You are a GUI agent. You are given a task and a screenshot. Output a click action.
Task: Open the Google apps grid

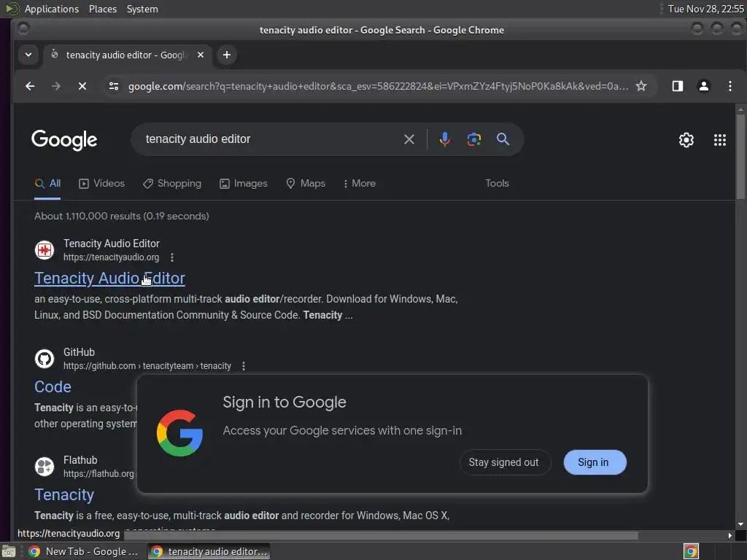pyautogui.click(x=720, y=140)
